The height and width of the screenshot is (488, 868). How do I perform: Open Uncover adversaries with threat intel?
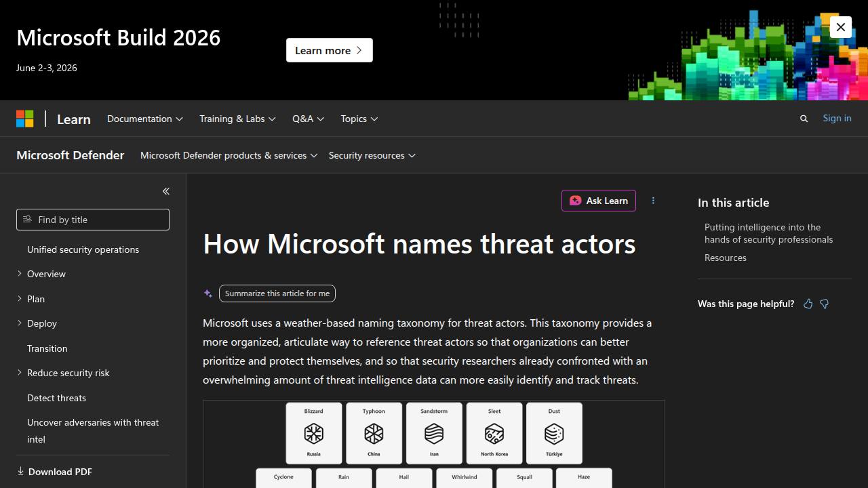(93, 430)
